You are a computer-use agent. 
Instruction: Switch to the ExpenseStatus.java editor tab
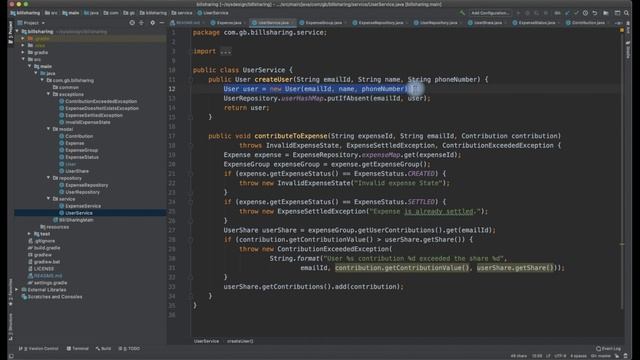536,23
